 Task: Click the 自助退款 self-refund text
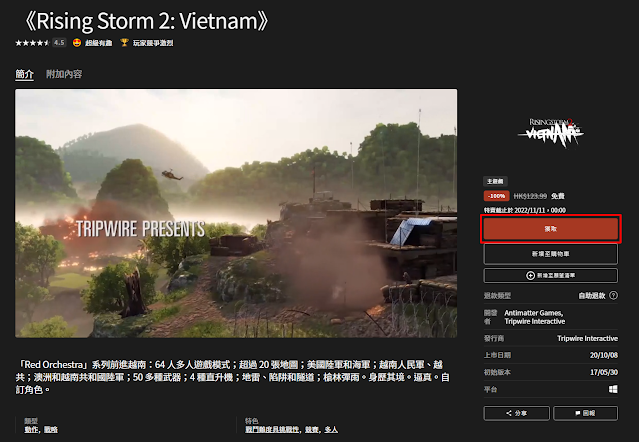[x=592, y=296]
